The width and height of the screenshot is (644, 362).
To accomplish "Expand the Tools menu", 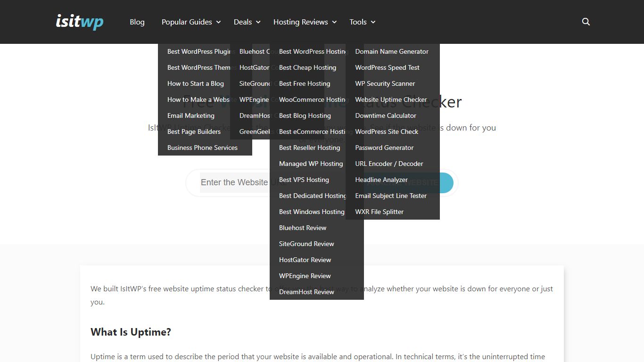I will coord(362,22).
